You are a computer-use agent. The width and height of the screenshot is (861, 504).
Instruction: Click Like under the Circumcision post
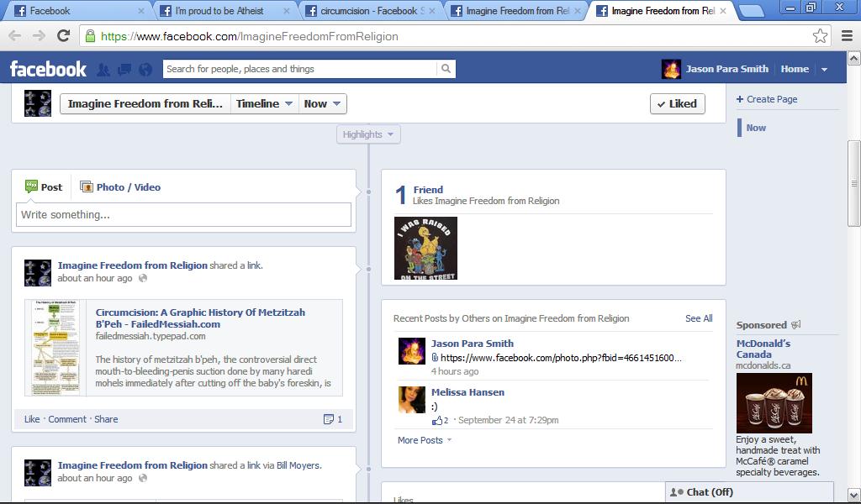[32, 419]
